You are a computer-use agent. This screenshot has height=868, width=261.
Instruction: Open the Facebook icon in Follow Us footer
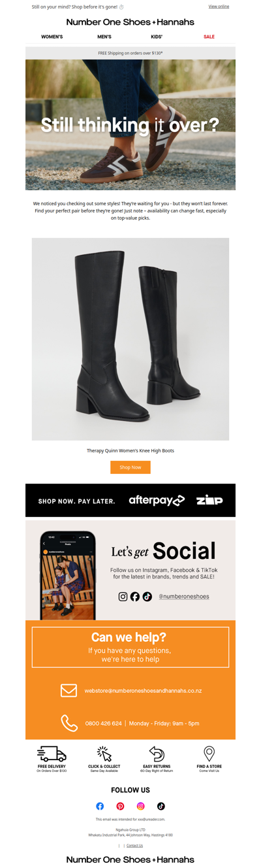click(x=100, y=806)
